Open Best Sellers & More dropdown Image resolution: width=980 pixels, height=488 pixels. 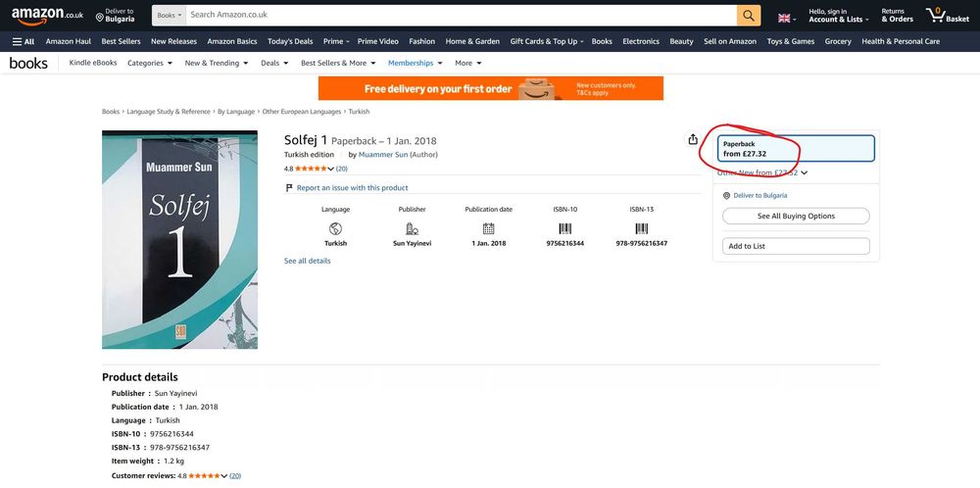(x=338, y=63)
